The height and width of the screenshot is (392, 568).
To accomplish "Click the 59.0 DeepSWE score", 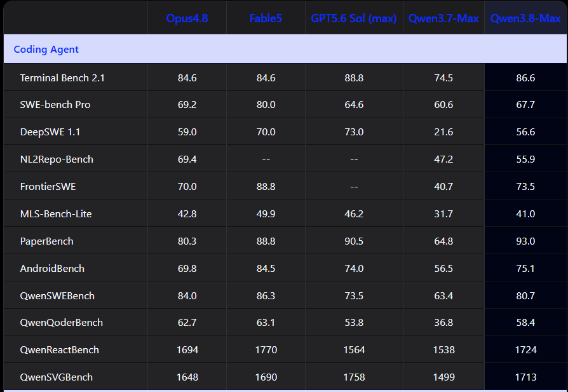I will click(x=187, y=132).
